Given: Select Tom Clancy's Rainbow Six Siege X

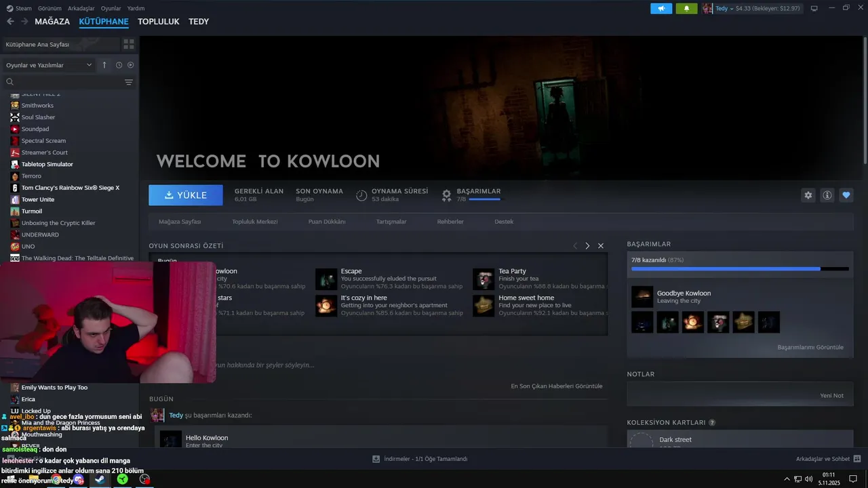Looking at the screenshot, I should pos(71,188).
